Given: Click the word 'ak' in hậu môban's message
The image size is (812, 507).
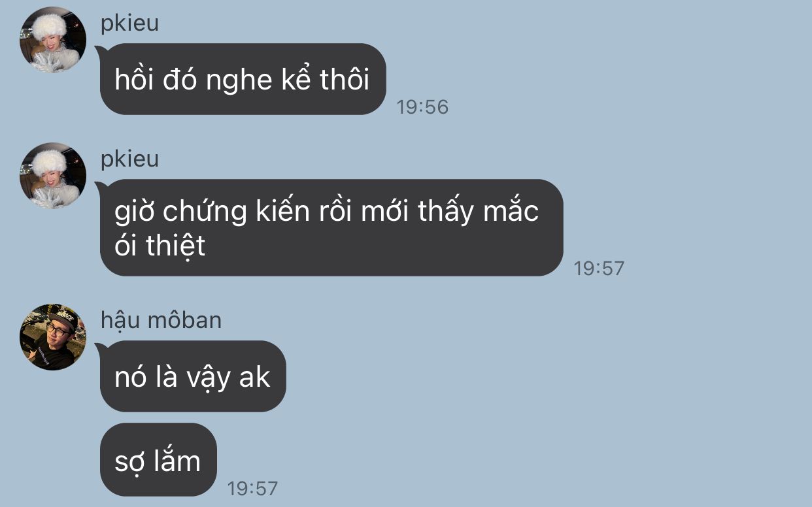Looking at the screenshot, I should click(x=254, y=377).
